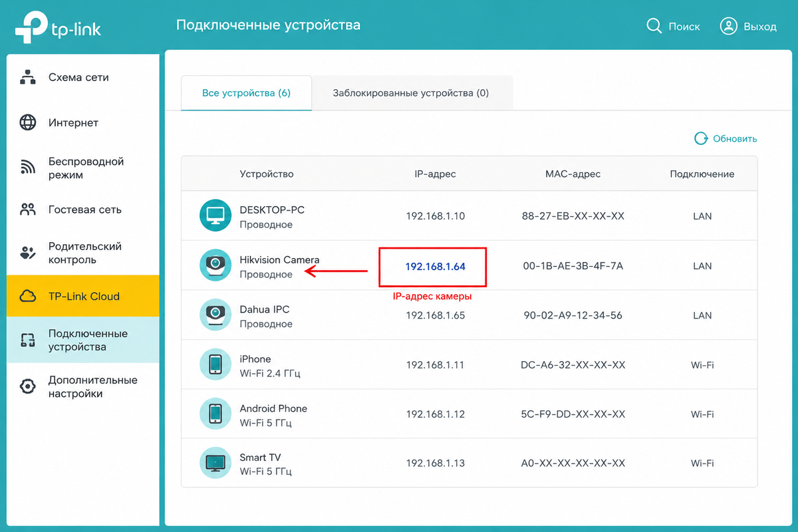
Task: Click Wi-Fi 2.4 ГГц under iPhone
Action: (x=270, y=374)
